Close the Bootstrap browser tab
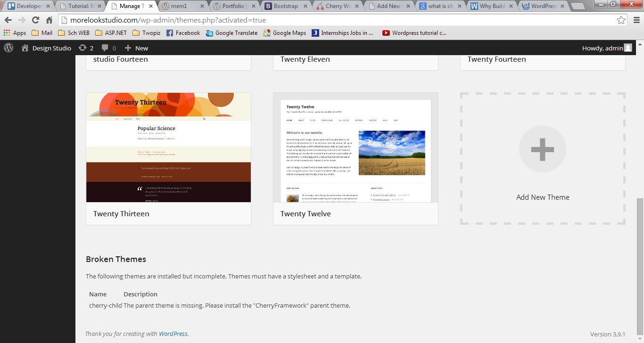The image size is (644, 343). point(305,6)
